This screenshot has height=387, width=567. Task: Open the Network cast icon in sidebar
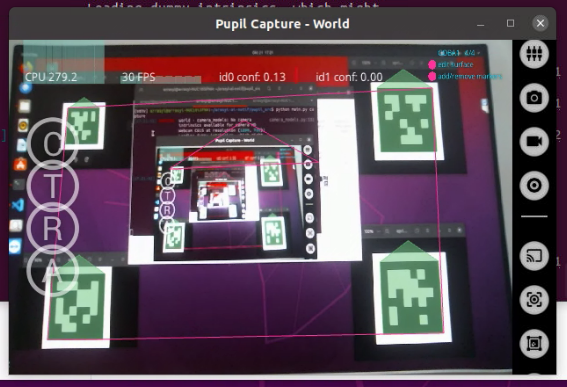point(534,256)
